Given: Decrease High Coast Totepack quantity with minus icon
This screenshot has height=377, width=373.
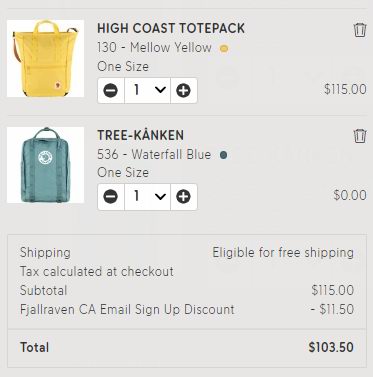Looking at the screenshot, I should click(111, 90).
